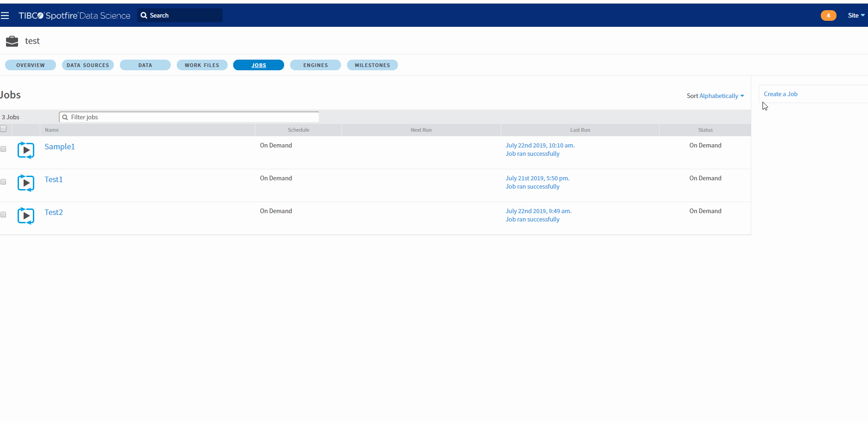868x423 pixels.
Task: Tick the Test1 job checkbox
Action: (x=4, y=182)
